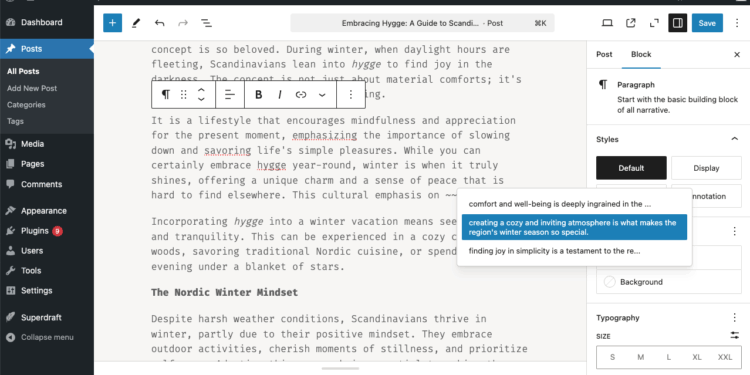Click the paragraph block type icon

point(165,95)
